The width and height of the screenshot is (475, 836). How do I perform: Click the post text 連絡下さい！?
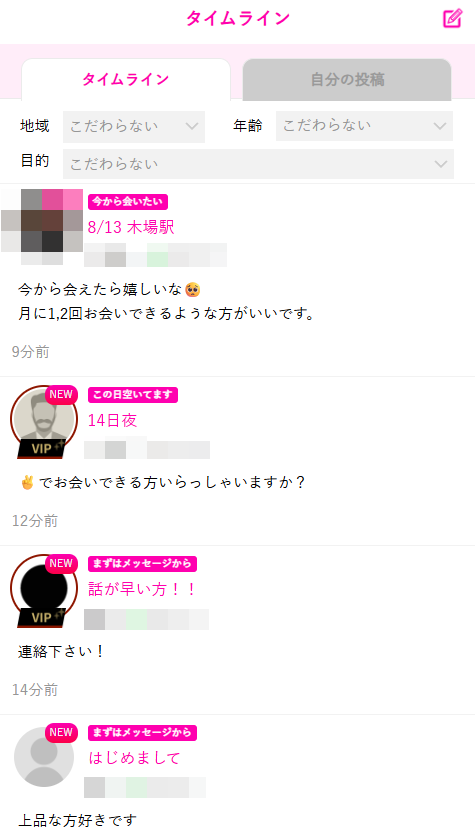[x=61, y=652]
